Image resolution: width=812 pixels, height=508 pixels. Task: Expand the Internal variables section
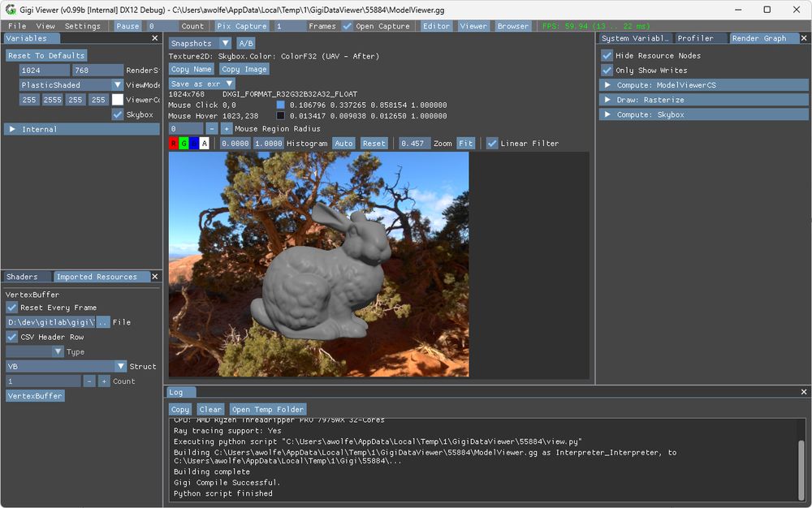pyautogui.click(x=82, y=129)
